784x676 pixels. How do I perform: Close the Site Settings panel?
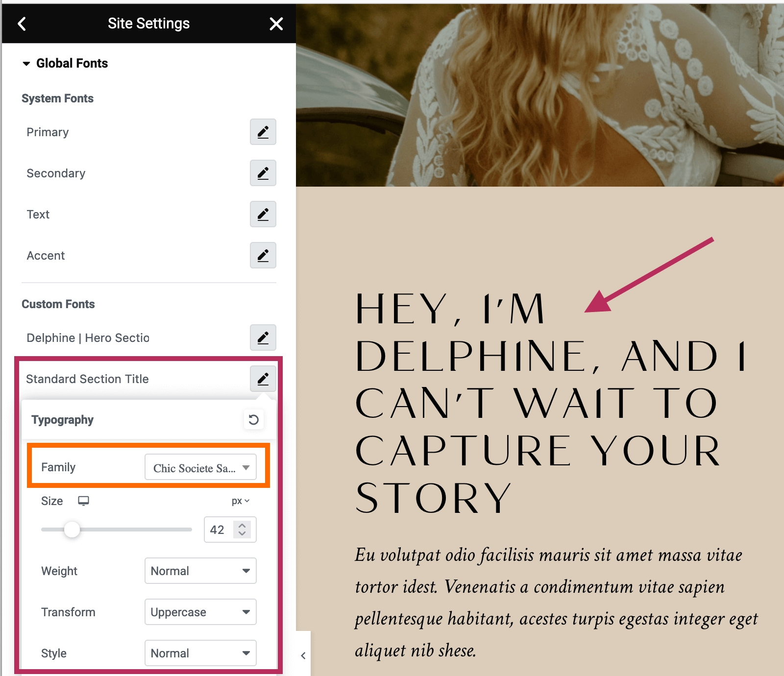[x=276, y=24]
